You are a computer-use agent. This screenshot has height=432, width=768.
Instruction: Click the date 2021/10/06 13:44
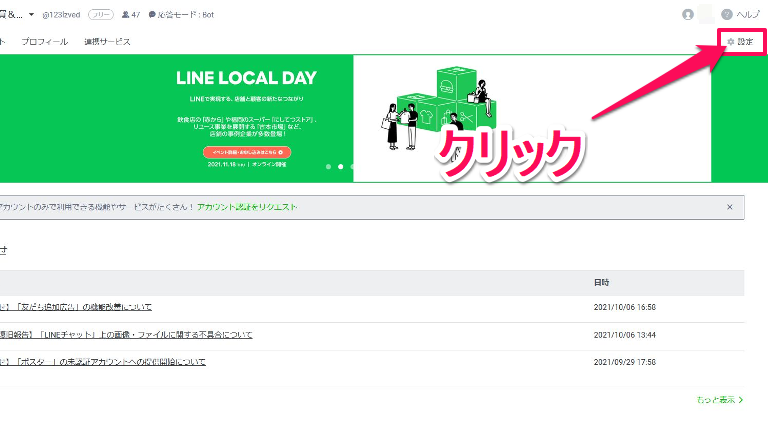coord(624,335)
